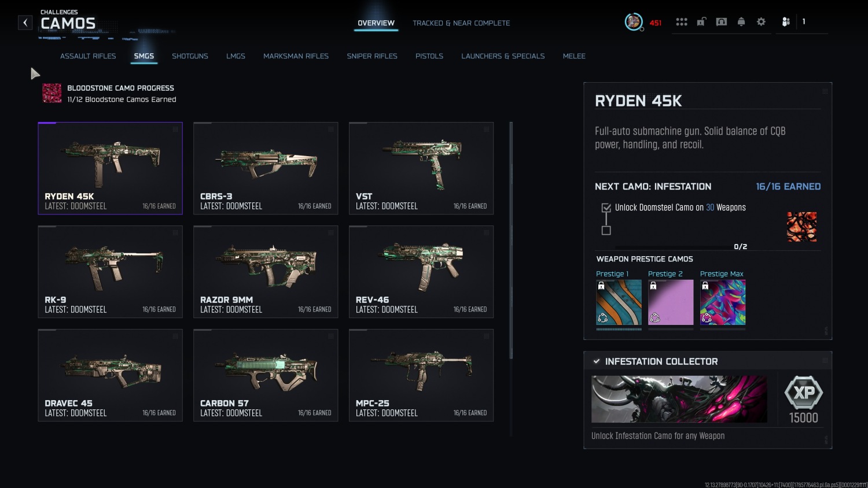Screen dimensions: 868x488
Task: Select the Razor 9MM weapon card
Action: click(266, 272)
